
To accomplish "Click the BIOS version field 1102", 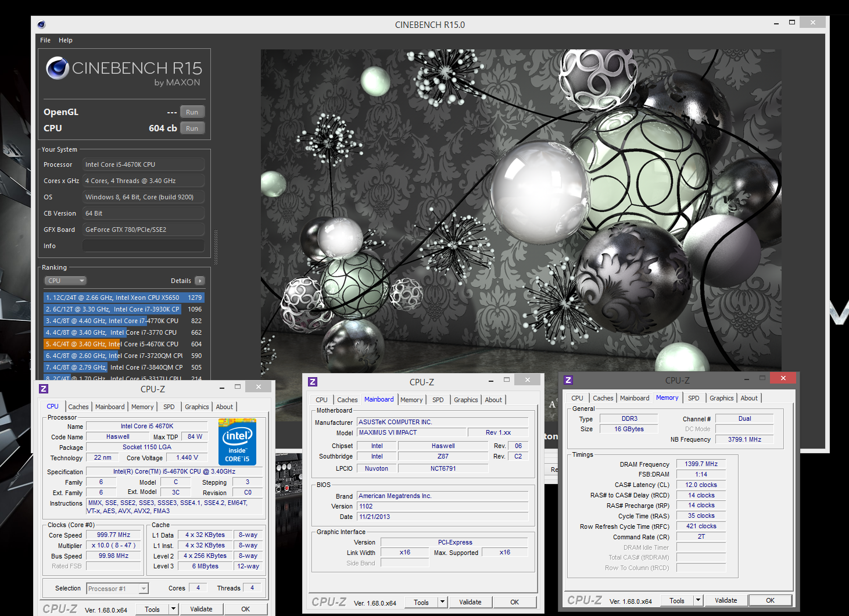I will coord(442,506).
